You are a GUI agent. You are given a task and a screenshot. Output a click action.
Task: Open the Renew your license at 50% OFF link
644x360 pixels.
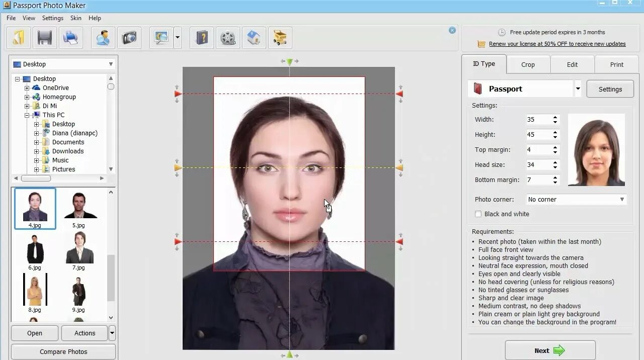click(x=557, y=44)
